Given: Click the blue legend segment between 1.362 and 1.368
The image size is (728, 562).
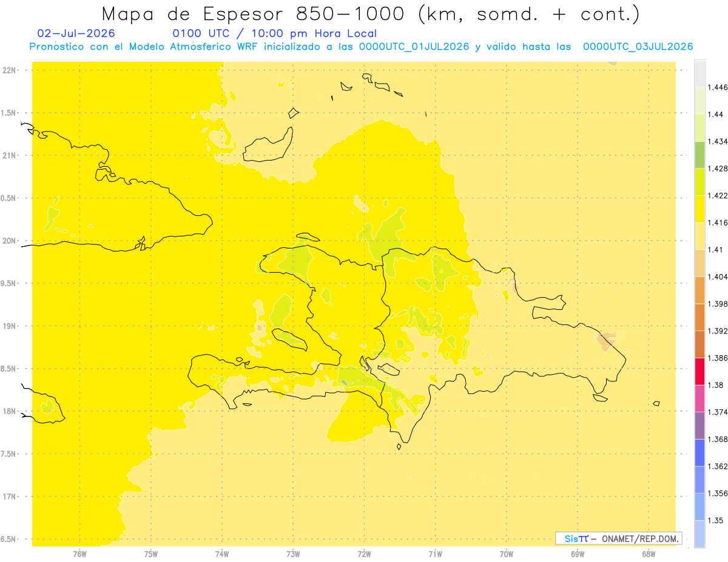Looking at the screenshot, I should pos(699,452).
